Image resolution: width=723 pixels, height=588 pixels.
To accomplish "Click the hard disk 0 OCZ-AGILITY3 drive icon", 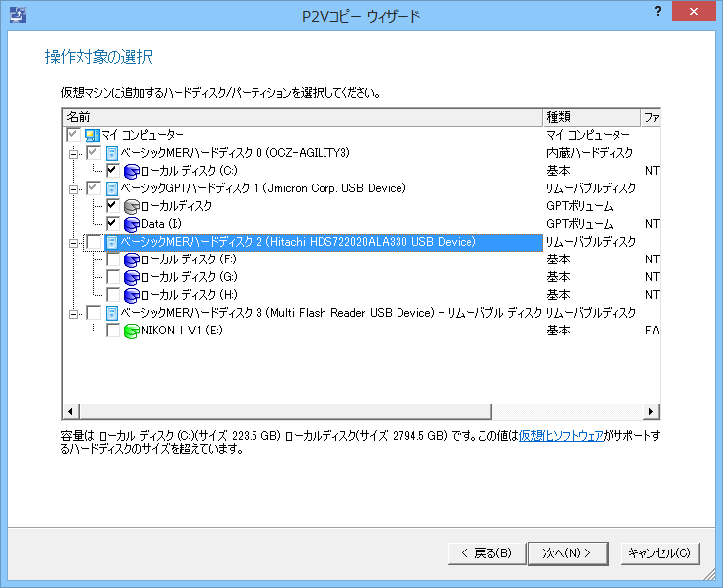I will point(111,153).
